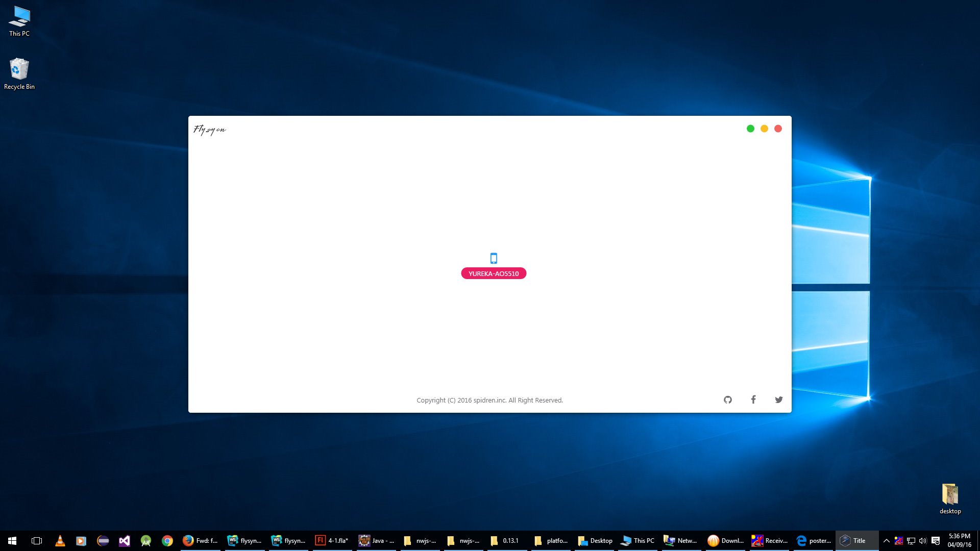Open the Windows Start menu
Screen dimensions: 980x551
(12, 540)
